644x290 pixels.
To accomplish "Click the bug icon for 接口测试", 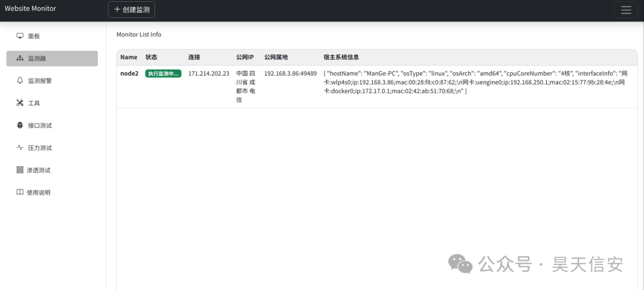I will point(20,125).
